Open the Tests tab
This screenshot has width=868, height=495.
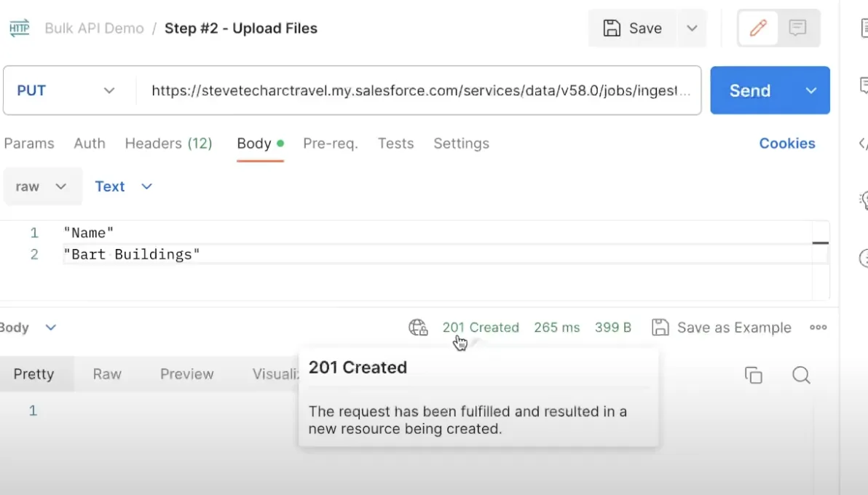(x=396, y=143)
